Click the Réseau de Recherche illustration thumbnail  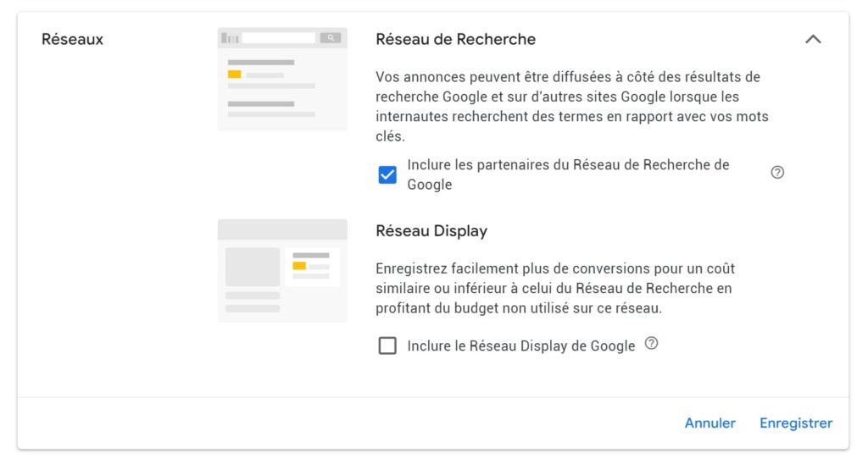(282, 79)
